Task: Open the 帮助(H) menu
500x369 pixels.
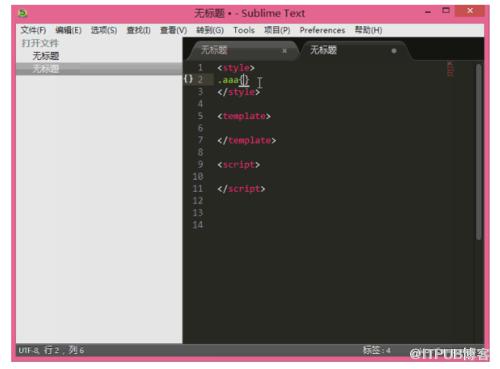Action: pos(368,30)
